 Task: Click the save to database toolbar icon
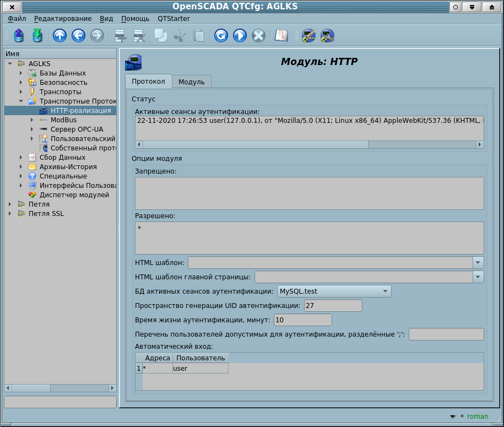[x=37, y=36]
